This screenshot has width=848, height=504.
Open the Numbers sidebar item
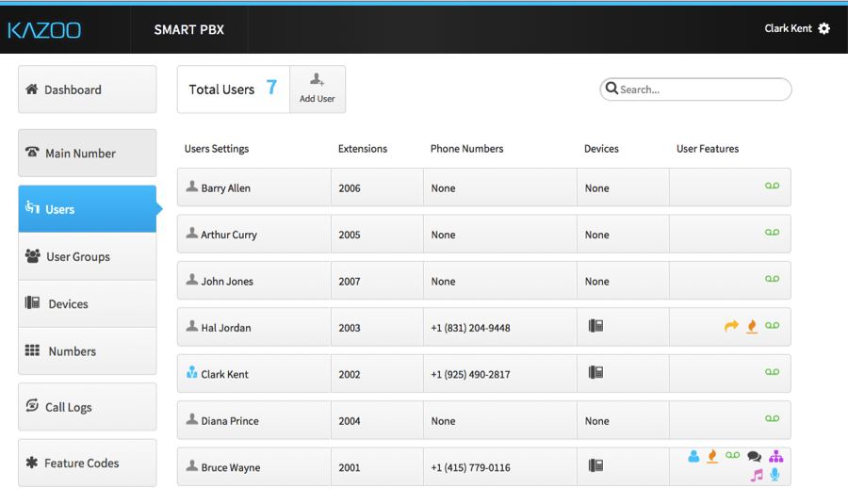tap(87, 351)
